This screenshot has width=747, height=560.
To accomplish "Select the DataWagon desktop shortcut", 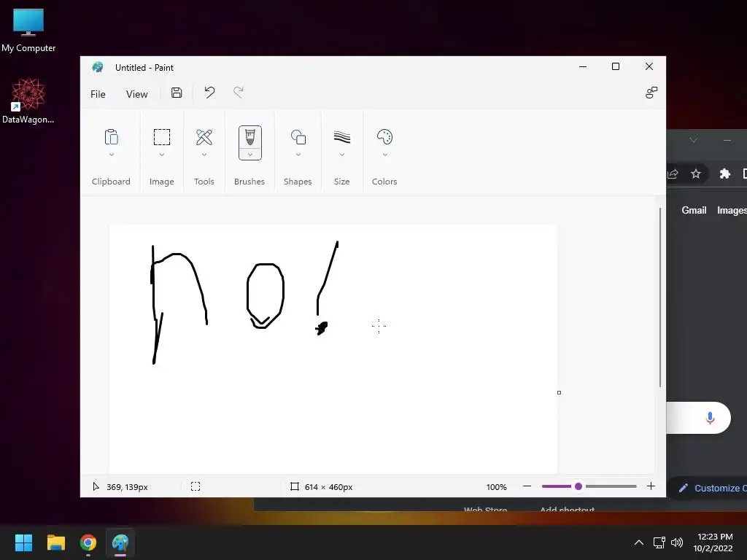I will 28,101.
